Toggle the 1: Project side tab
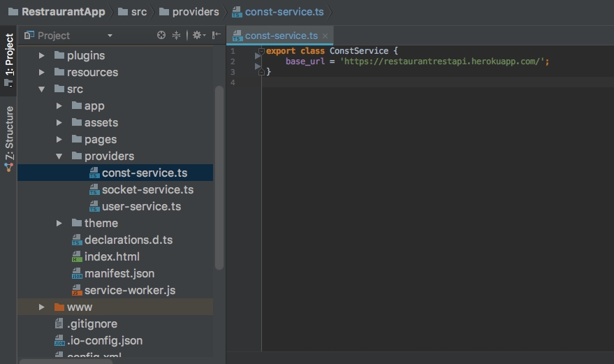 tap(9, 59)
